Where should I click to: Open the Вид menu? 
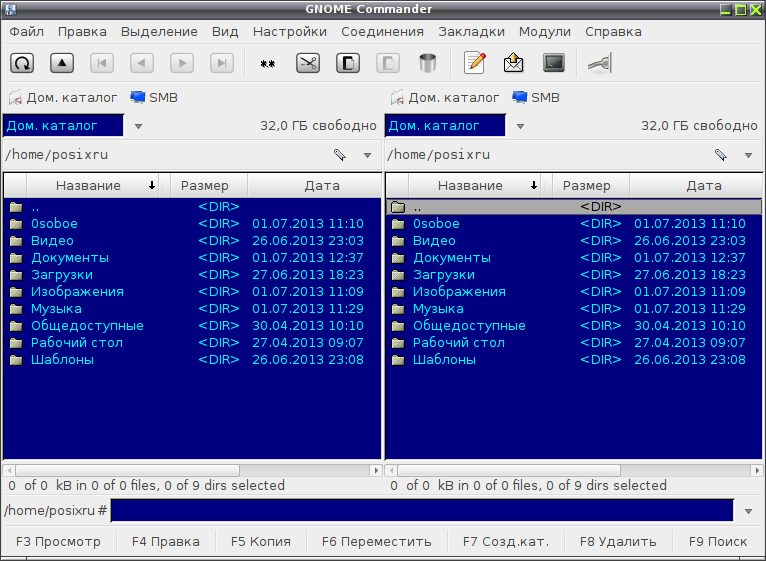click(x=225, y=32)
